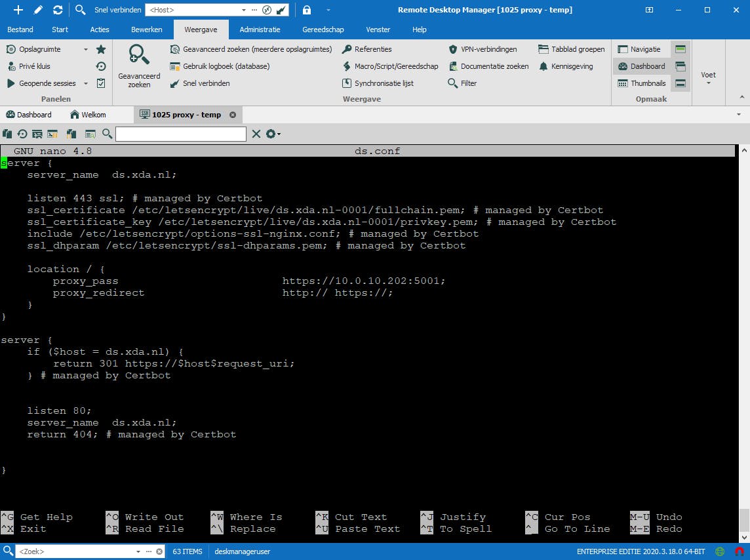The width and height of the screenshot is (750, 560).
Task: Click into the session toolbar search field
Action: [x=181, y=134]
